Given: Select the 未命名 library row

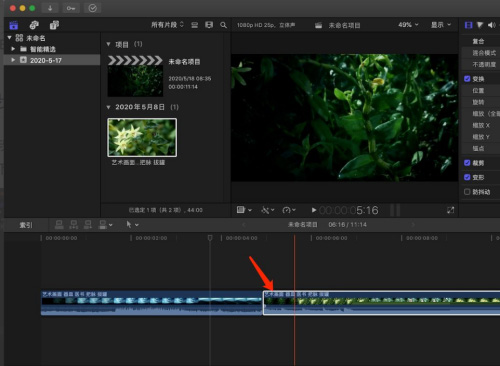Looking at the screenshot, I should click(x=52, y=38).
